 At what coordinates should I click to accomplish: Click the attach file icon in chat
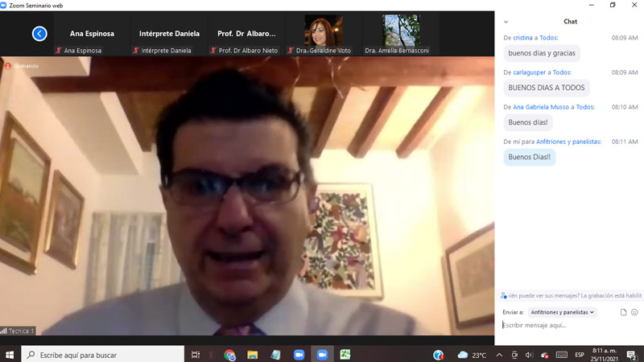click(x=623, y=312)
